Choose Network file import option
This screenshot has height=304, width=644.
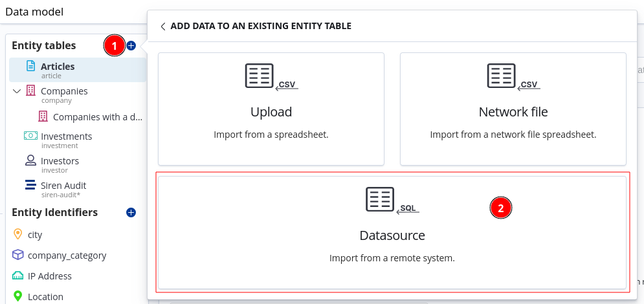tap(513, 109)
